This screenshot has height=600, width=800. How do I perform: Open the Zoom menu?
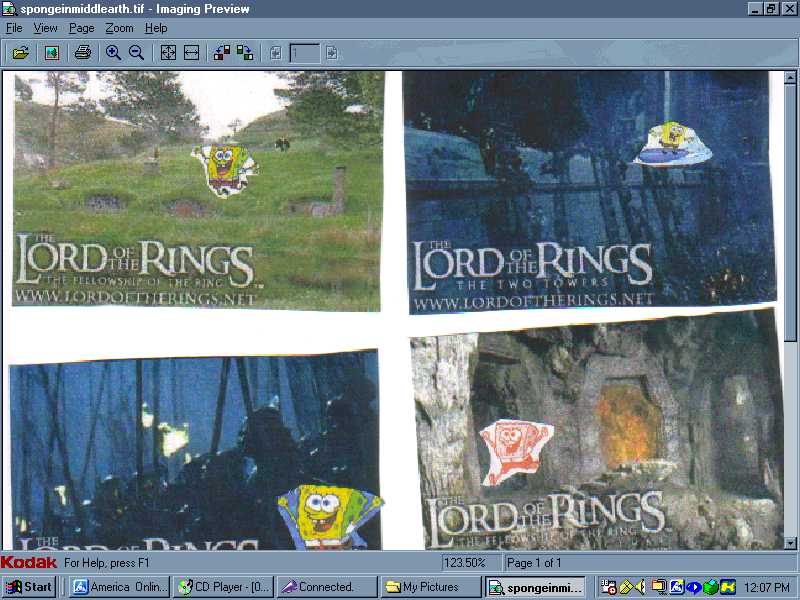119,28
